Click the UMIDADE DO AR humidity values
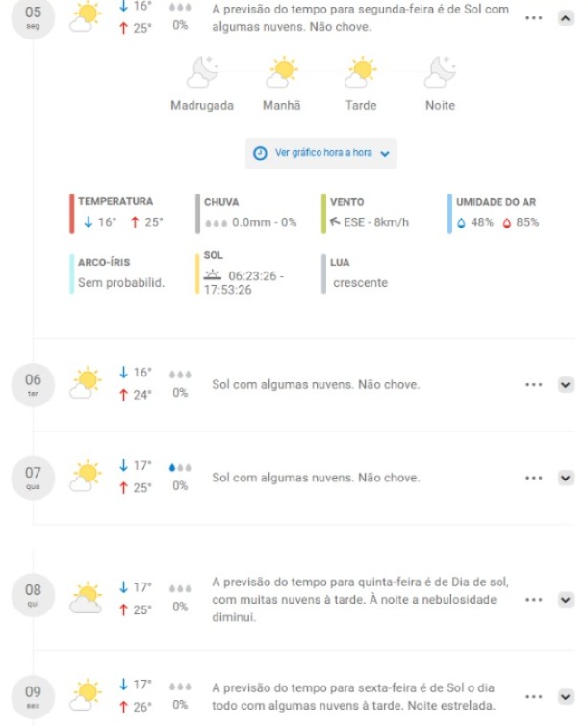 (x=498, y=222)
